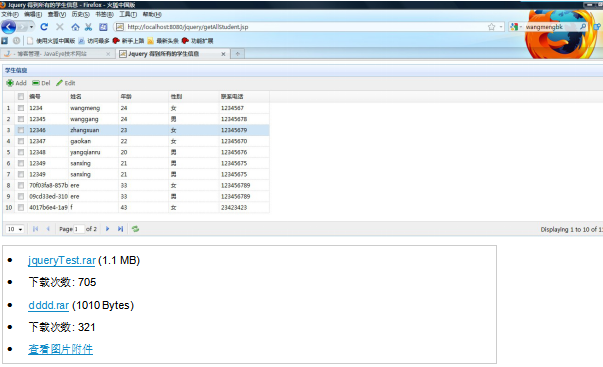Viewport: 603px width, 367px height.
Task: Open the page size dropdown showing 10
Action: point(15,229)
